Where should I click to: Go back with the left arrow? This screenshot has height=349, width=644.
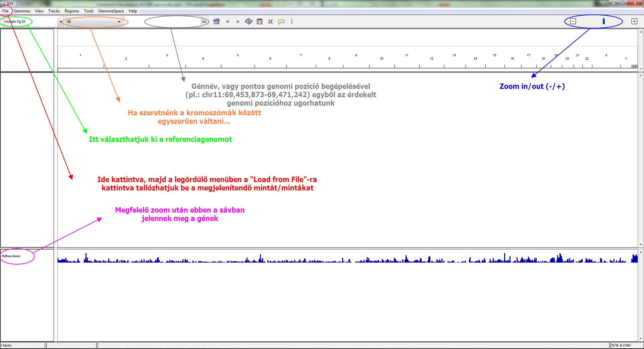point(227,21)
